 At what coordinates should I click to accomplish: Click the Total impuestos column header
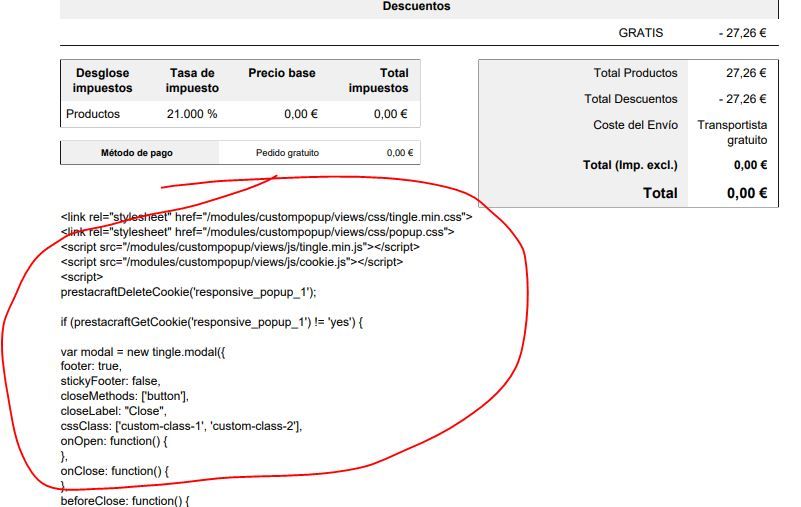pyautogui.click(x=379, y=80)
